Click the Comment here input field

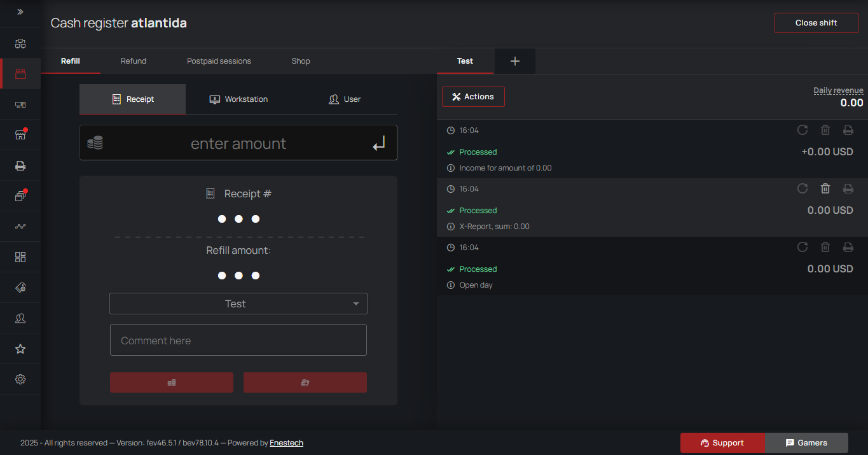(238, 340)
